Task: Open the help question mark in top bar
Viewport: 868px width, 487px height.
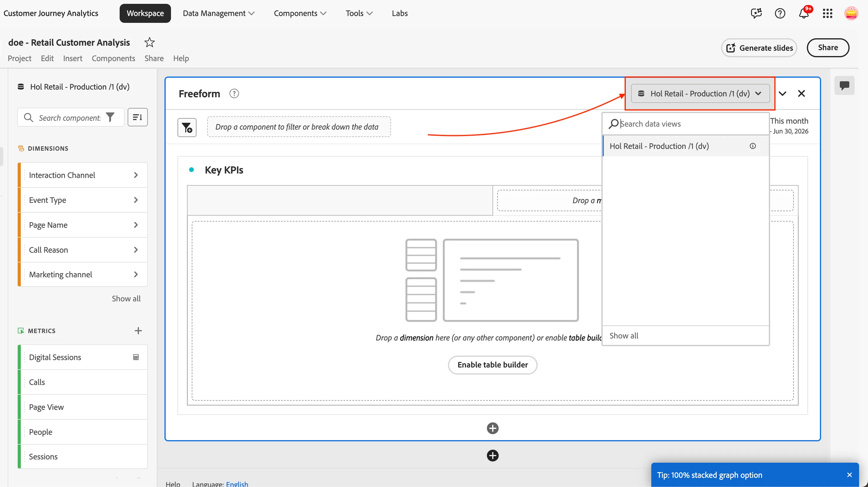Action: [x=780, y=13]
